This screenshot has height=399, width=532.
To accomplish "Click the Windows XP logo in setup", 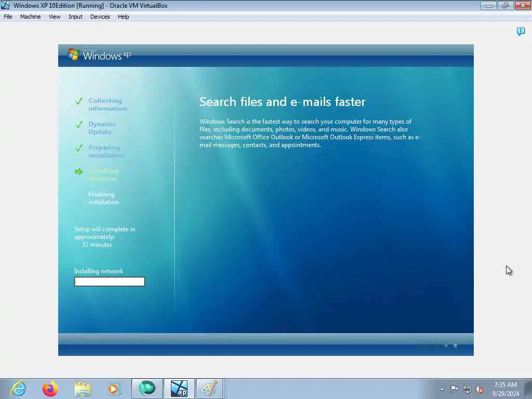I will tap(99, 55).
